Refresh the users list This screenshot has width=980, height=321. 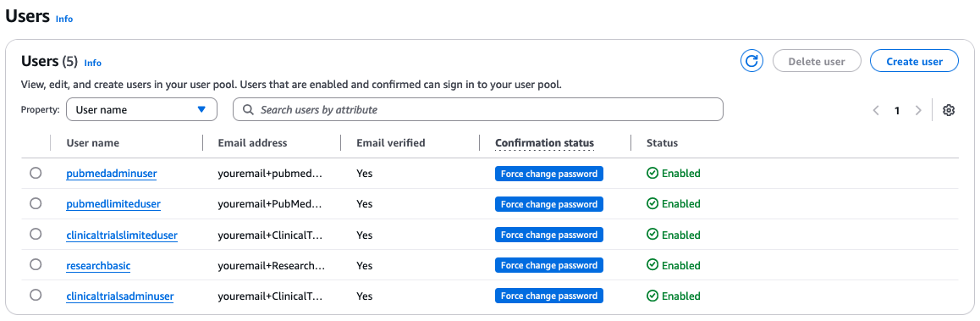pyautogui.click(x=752, y=61)
